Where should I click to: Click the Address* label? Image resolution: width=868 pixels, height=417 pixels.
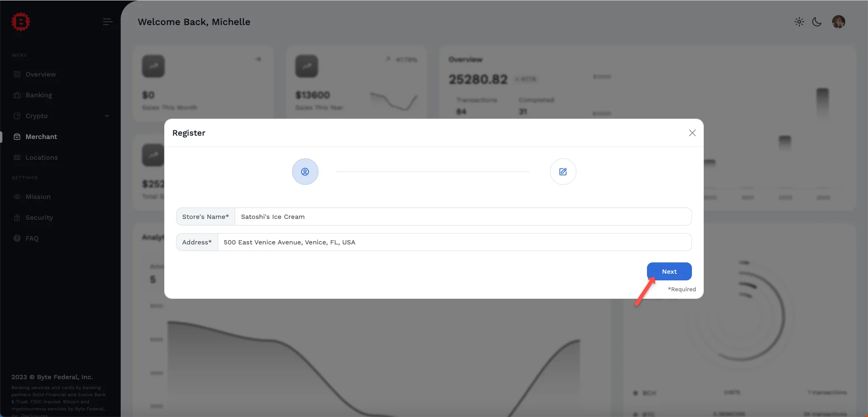[197, 242]
